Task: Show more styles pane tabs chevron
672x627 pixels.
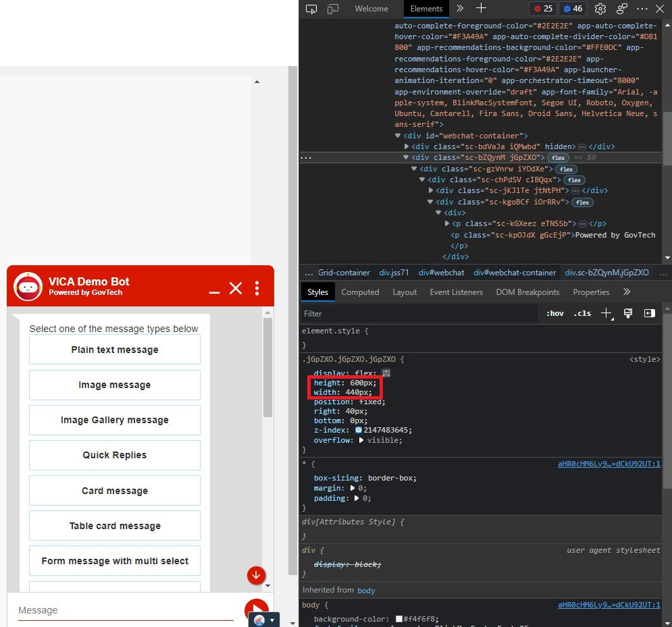Action: tap(627, 292)
